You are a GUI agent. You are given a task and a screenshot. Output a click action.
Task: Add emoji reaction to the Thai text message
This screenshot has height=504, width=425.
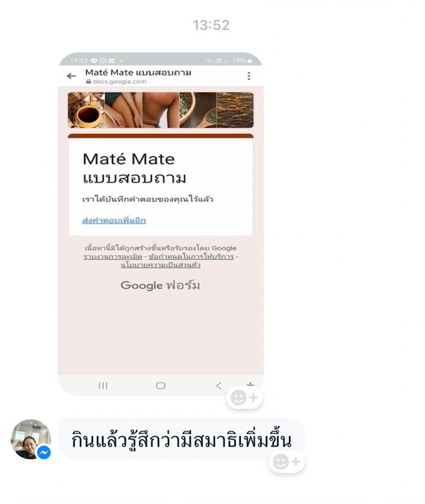287,461
